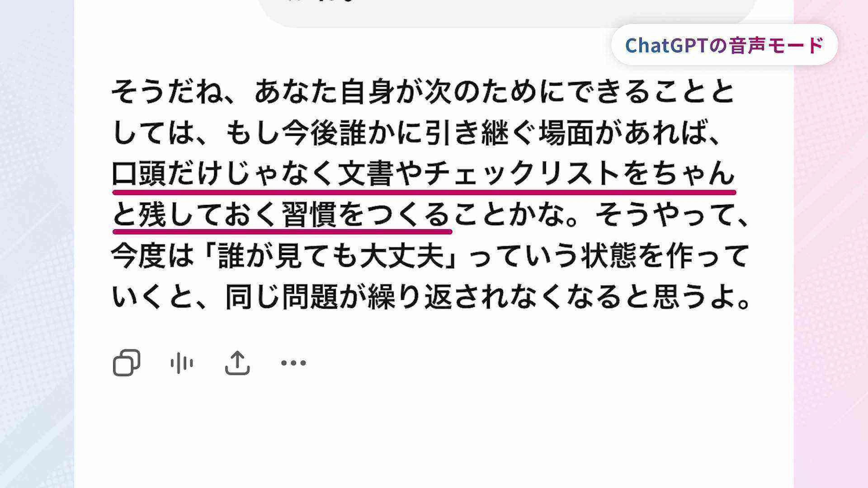868x488 pixels.
Task: Open the three-dot more options menu
Action: pyautogui.click(x=293, y=363)
